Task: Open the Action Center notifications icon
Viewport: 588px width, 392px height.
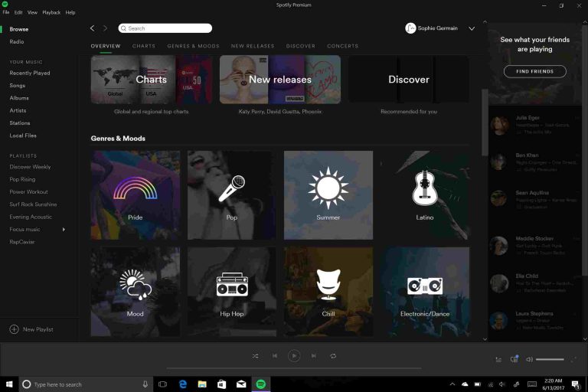Action: 575,384
